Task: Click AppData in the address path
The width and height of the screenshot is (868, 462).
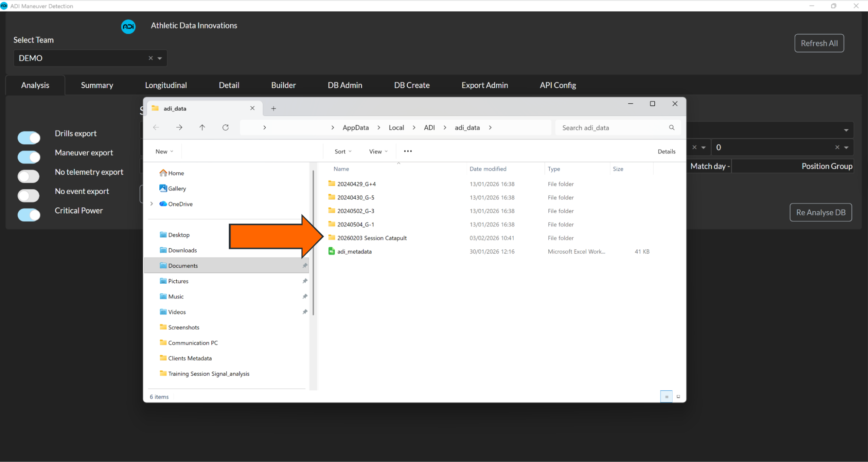Action: coord(356,128)
